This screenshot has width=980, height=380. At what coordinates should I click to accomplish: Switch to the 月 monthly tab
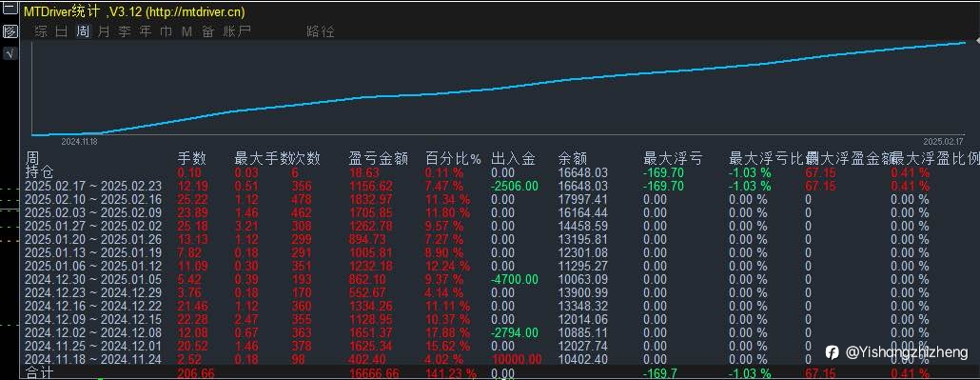[x=104, y=31]
